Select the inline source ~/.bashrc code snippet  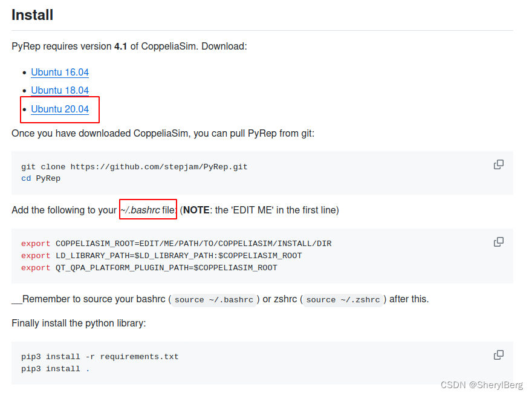click(x=213, y=299)
